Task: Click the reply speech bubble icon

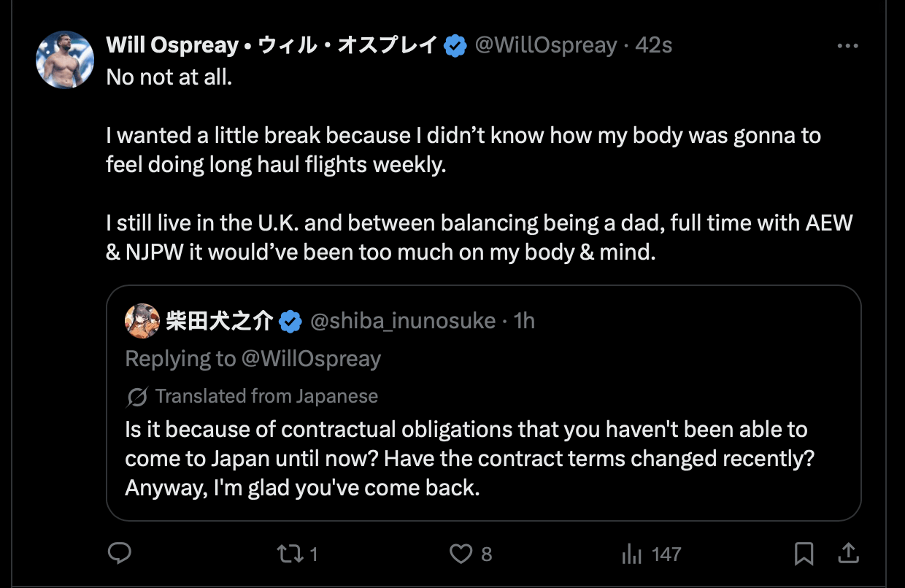Action: tap(118, 554)
